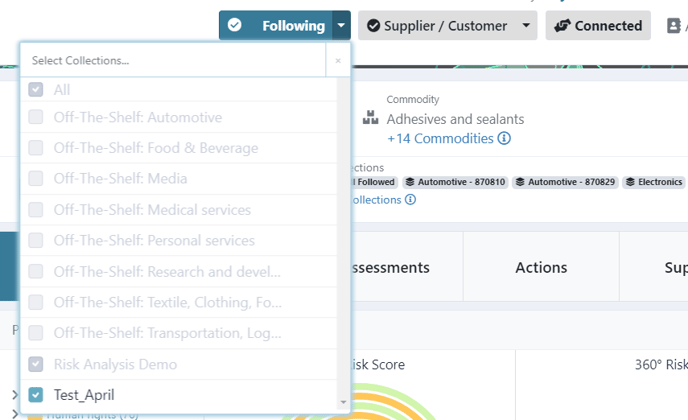Click layers icon on Electronics tag
This screenshot has width=688, height=420.
[630, 182]
